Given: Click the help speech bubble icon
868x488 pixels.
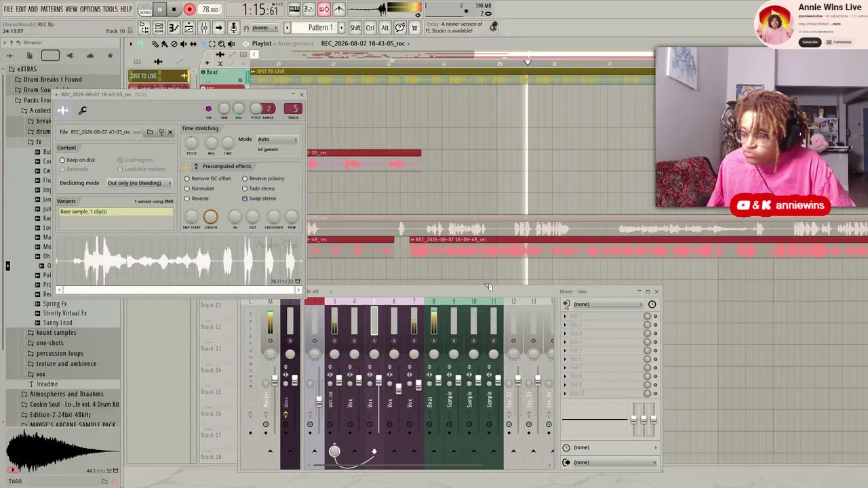Looking at the screenshot, I should [399, 28].
